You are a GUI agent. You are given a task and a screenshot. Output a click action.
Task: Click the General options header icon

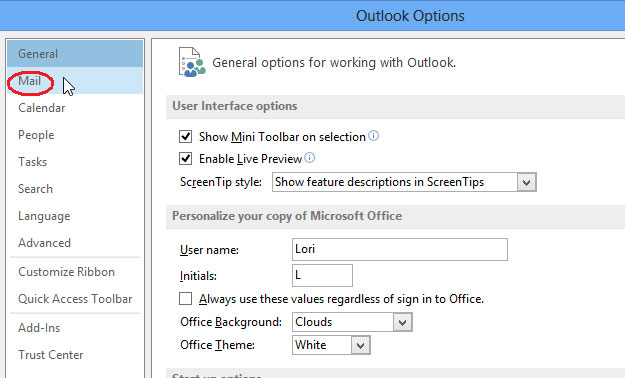click(192, 62)
